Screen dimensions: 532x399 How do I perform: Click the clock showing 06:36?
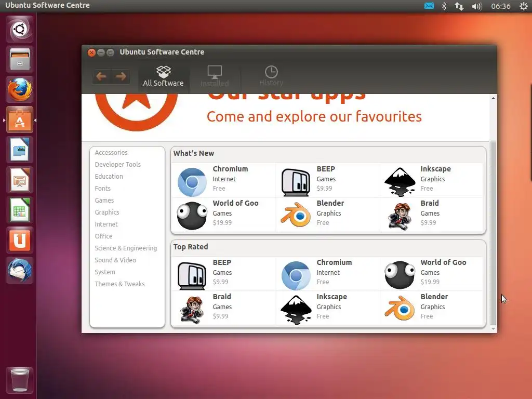(500, 6)
